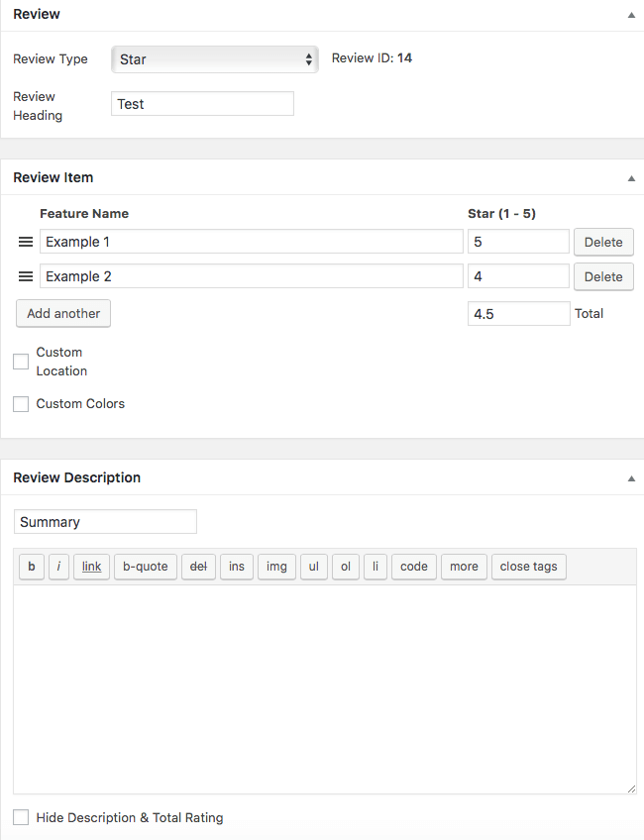Collapse the Review Description panel
644x840 pixels.
(631, 478)
